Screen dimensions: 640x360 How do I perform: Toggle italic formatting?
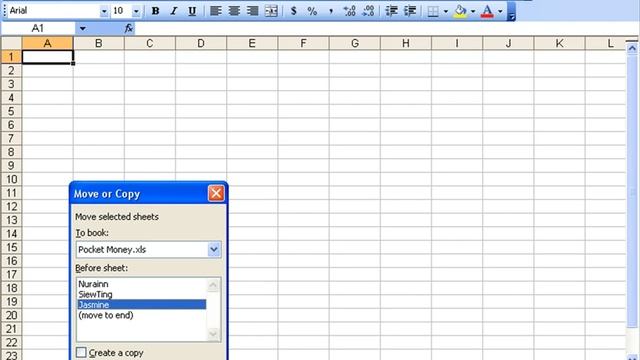coord(174,11)
